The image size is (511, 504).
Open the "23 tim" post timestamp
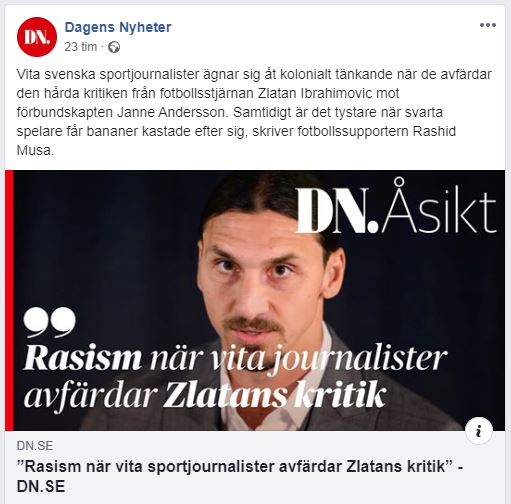click(x=81, y=47)
